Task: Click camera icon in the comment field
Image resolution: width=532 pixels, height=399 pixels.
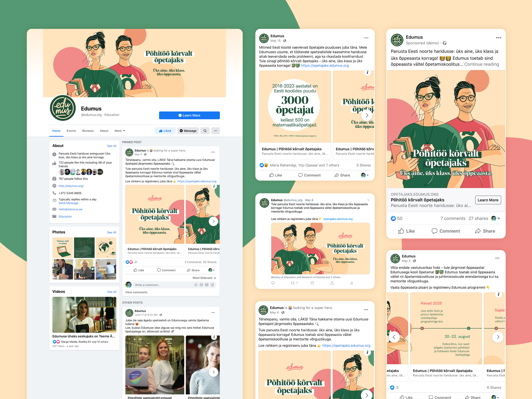Action: click(x=201, y=285)
